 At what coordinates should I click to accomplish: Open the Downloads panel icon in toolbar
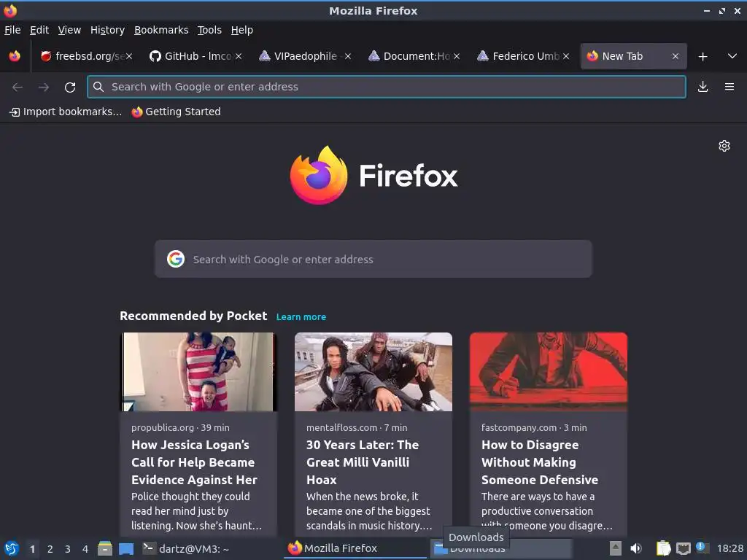703,87
